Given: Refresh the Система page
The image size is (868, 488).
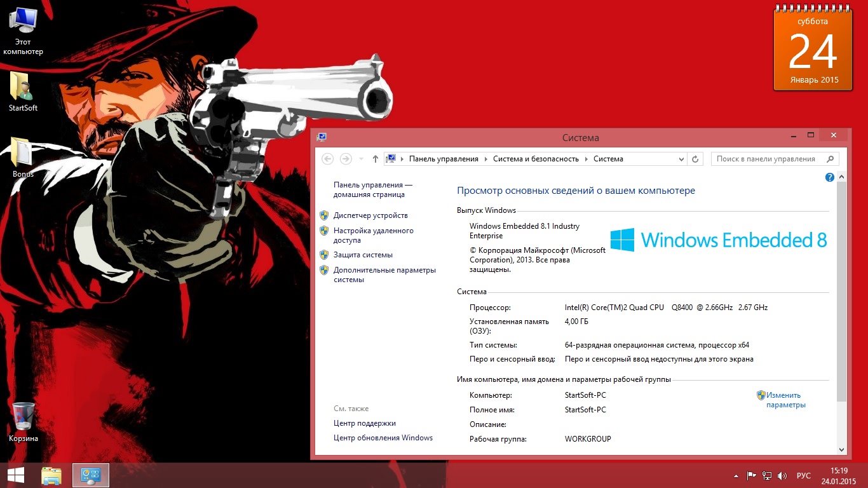Looking at the screenshot, I should (x=695, y=159).
